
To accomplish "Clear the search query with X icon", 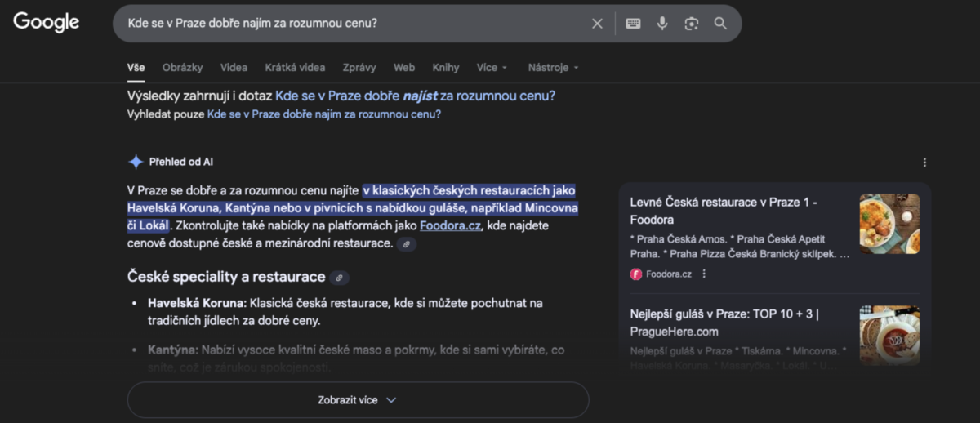I will (x=597, y=24).
